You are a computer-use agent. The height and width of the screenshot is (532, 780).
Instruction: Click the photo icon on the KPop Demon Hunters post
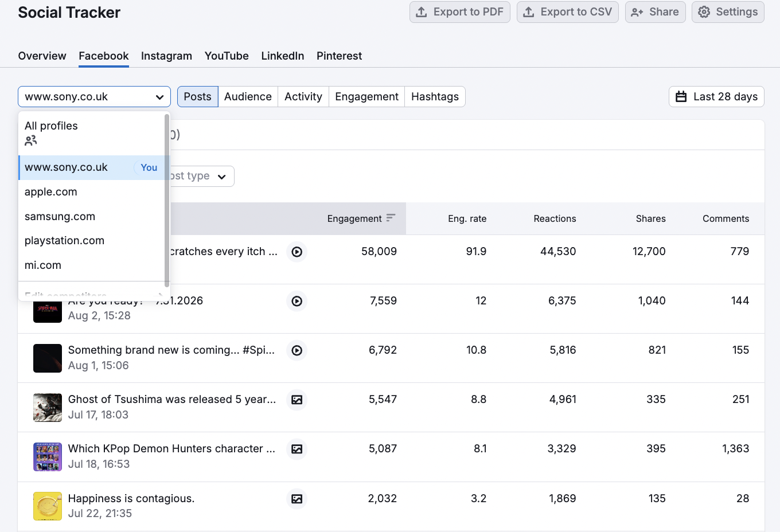(x=297, y=449)
